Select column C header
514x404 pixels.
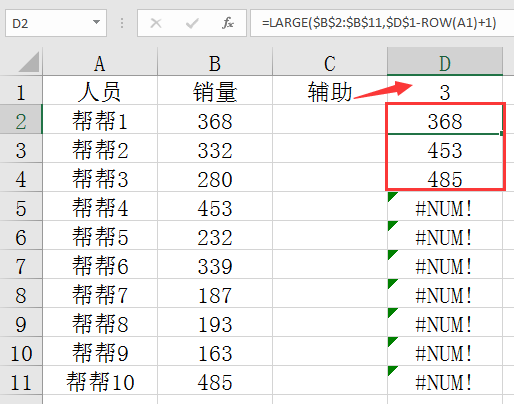click(x=330, y=62)
